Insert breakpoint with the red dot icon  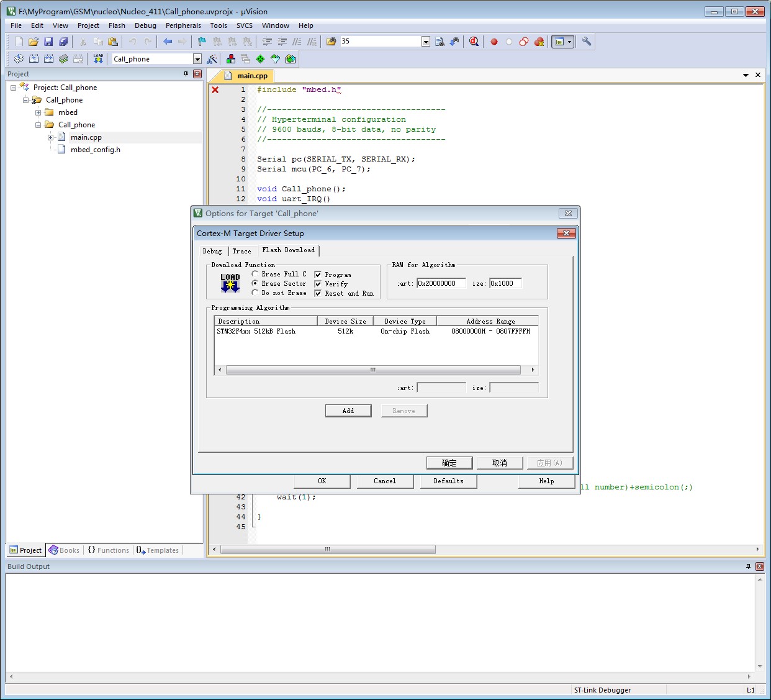tap(494, 42)
